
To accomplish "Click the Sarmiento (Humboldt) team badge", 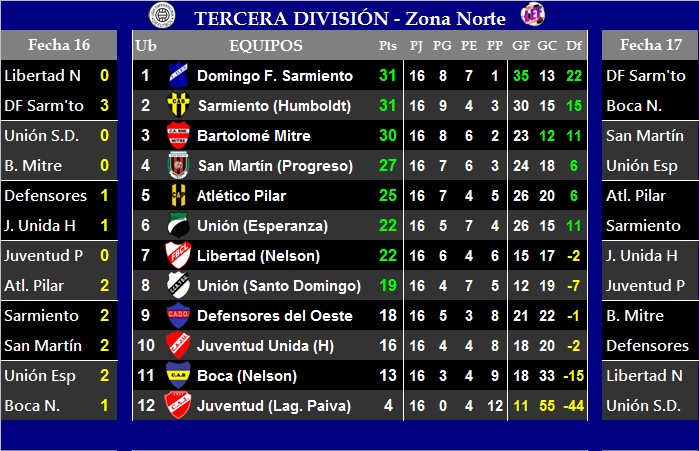I will pyautogui.click(x=178, y=105).
